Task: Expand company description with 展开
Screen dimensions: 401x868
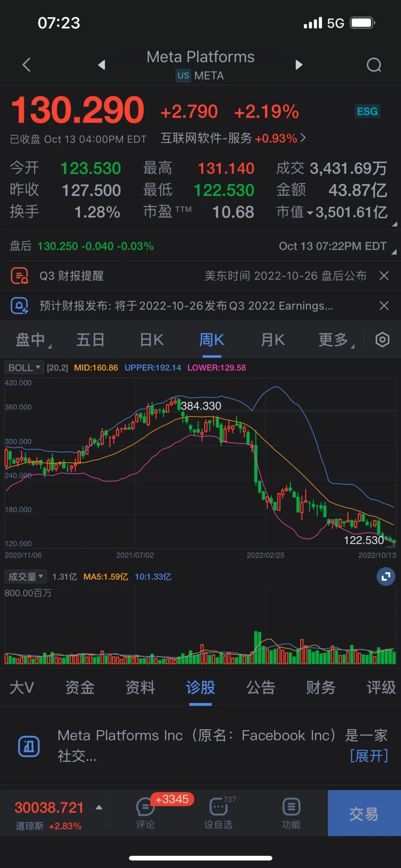Action: pyautogui.click(x=369, y=755)
